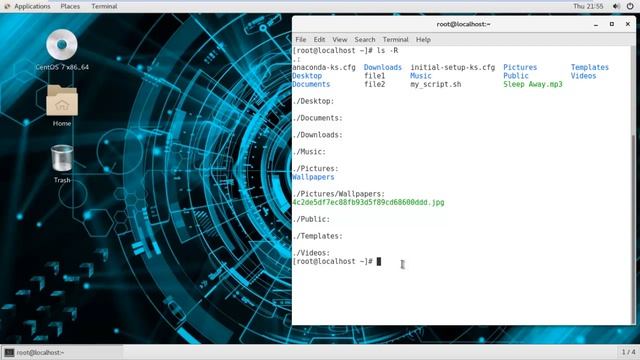Click the Templates directory name in listing
Viewport: 640px width, 360px height.
pos(589,67)
